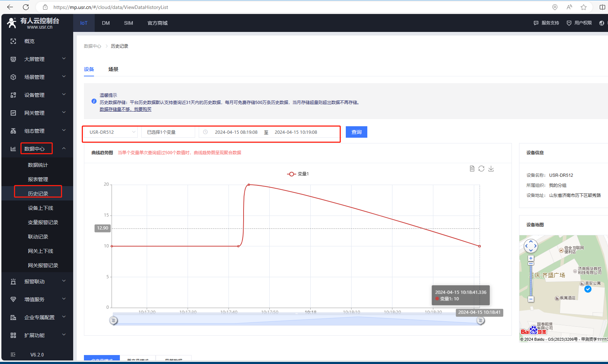Open the USR-DR512 device dropdown

pos(112,132)
